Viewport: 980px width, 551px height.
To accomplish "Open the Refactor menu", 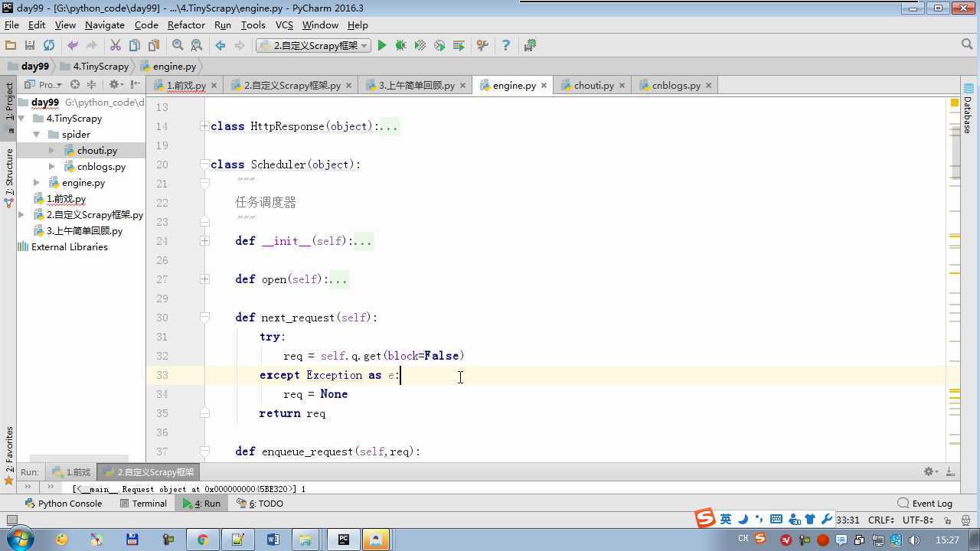I will (x=186, y=25).
